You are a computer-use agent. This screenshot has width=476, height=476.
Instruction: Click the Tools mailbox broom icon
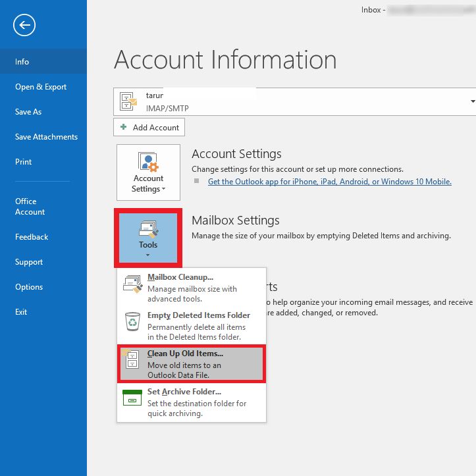coord(148,229)
